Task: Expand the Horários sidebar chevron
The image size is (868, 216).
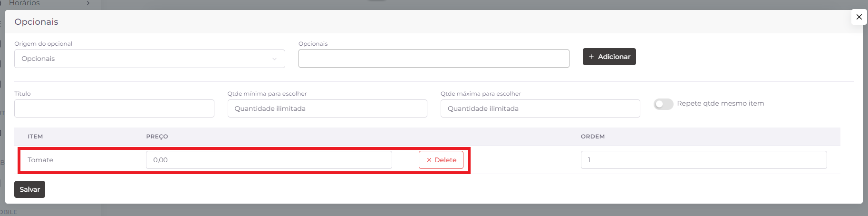Action: coord(88,3)
